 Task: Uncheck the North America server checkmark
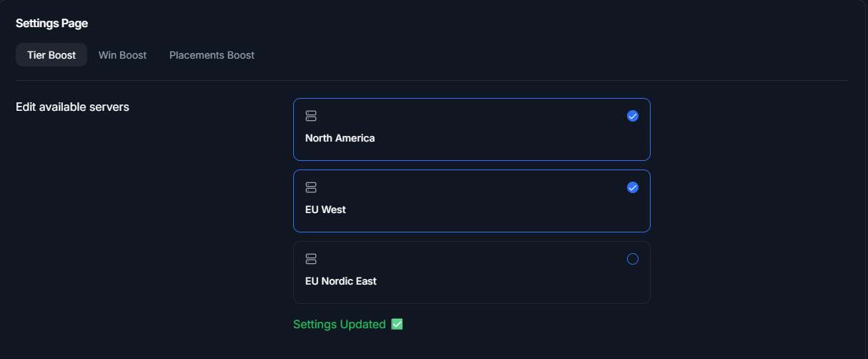633,116
